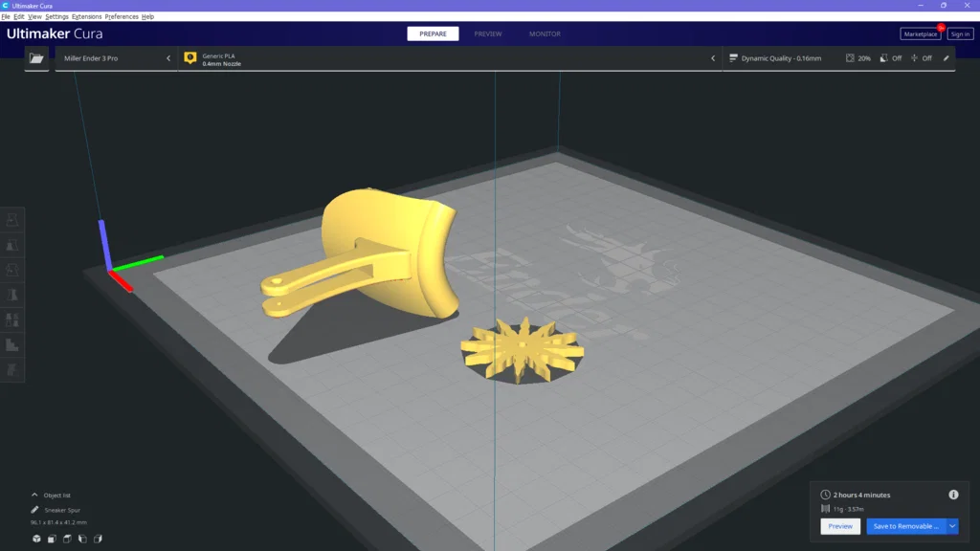
Task: Switch to right side view cube icon
Action: (x=98, y=539)
